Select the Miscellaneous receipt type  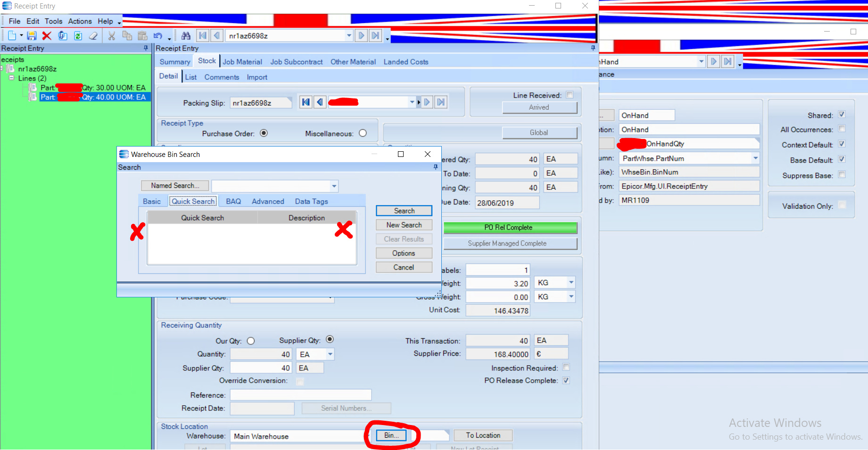pyautogui.click(x=363, y=133)
